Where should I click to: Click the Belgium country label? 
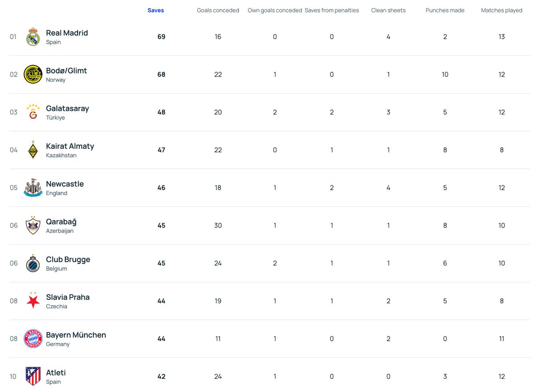(x=57, y=269)
